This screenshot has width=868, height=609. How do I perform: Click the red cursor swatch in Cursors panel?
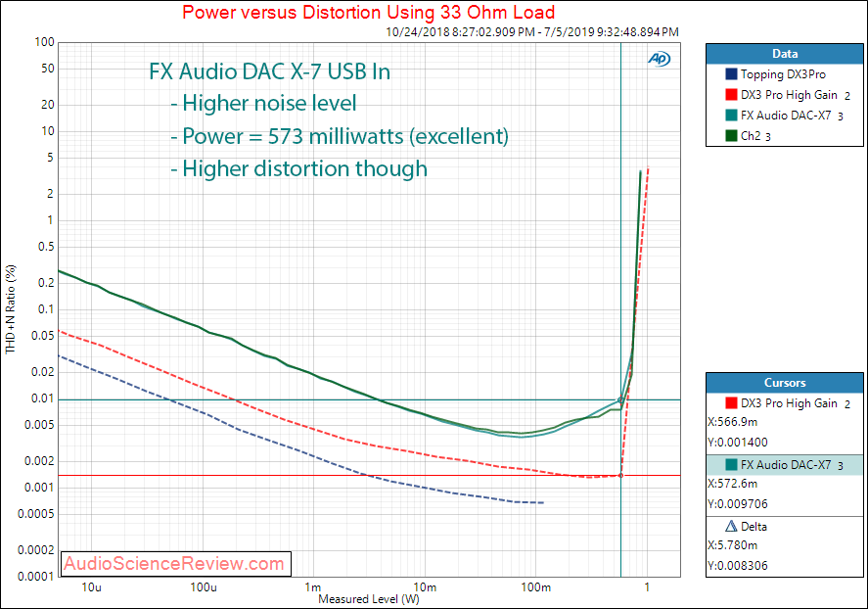coord(731,403)
